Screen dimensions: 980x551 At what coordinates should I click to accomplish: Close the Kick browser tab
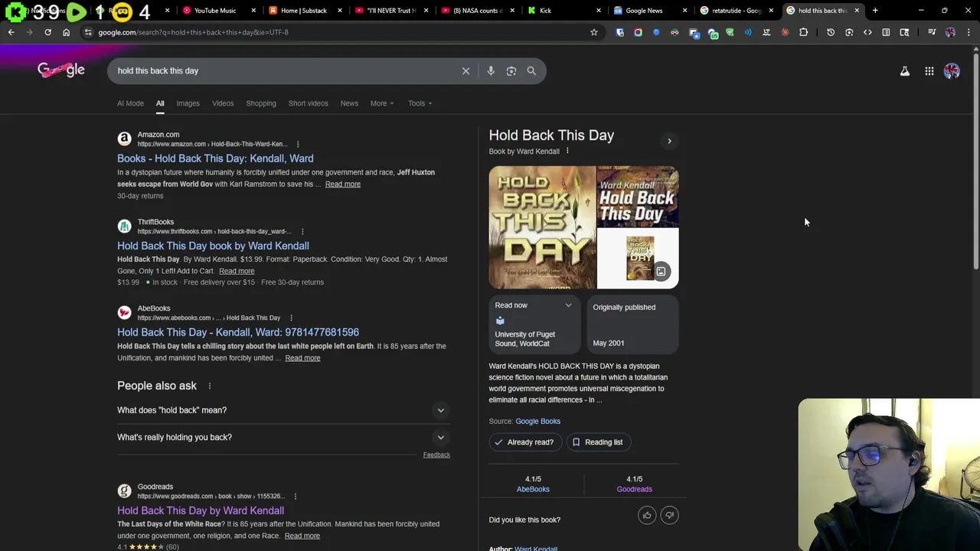click(597, 11)
